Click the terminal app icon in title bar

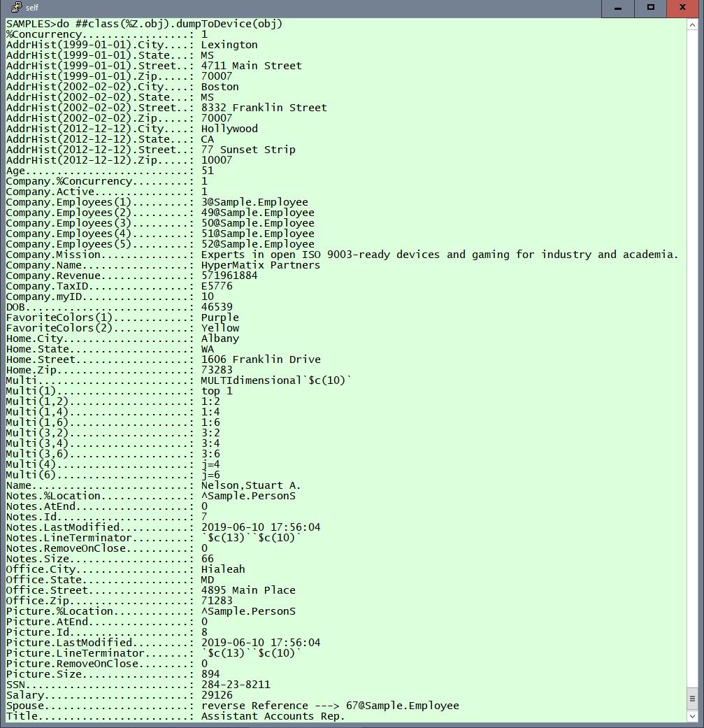(x=16, y=8)
